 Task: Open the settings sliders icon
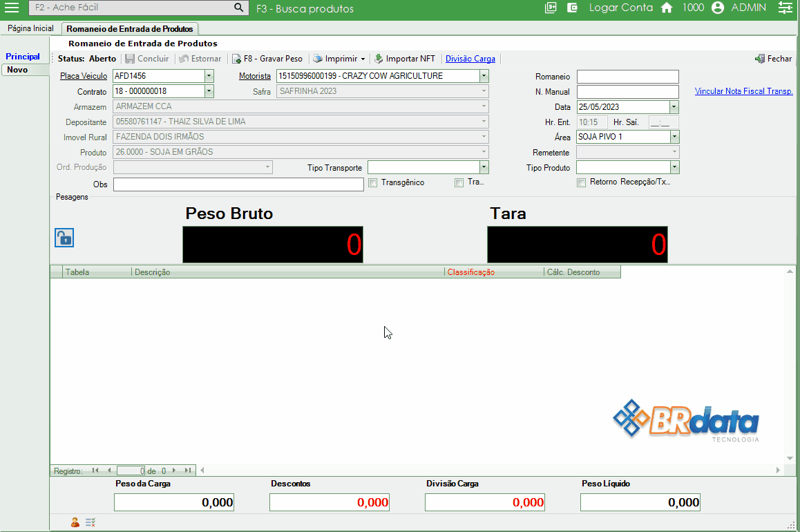click(784, 8)
